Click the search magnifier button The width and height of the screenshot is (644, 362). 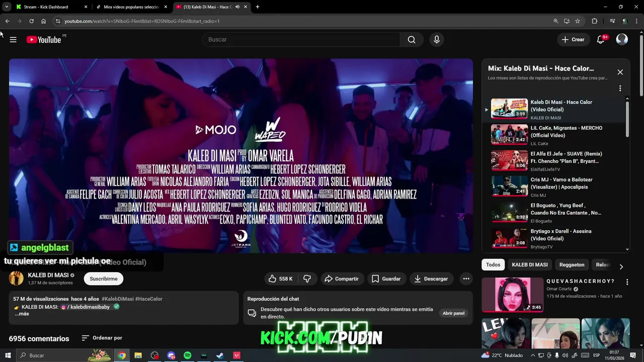(x=412, y=40)
